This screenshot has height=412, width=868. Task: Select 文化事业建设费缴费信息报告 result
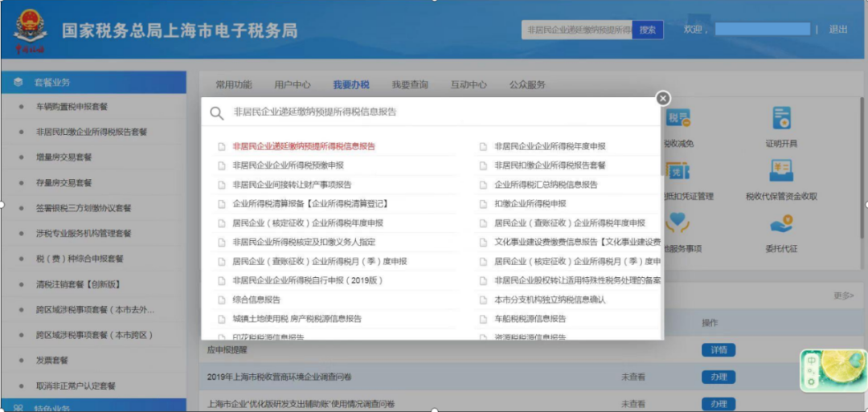[577, 243]
